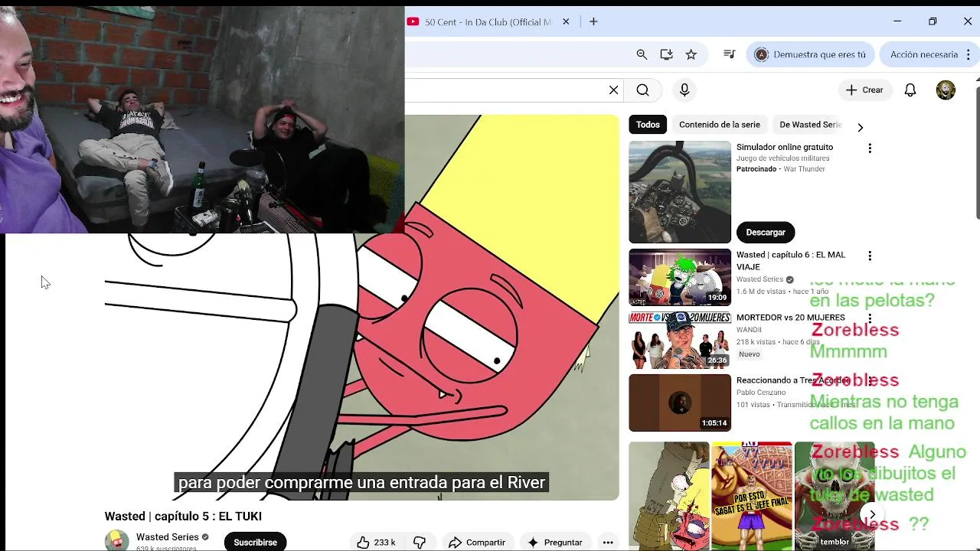This screenshot has height=551, width=980.
Task: Click the install app icon in address bar
Action: [666, 54]
